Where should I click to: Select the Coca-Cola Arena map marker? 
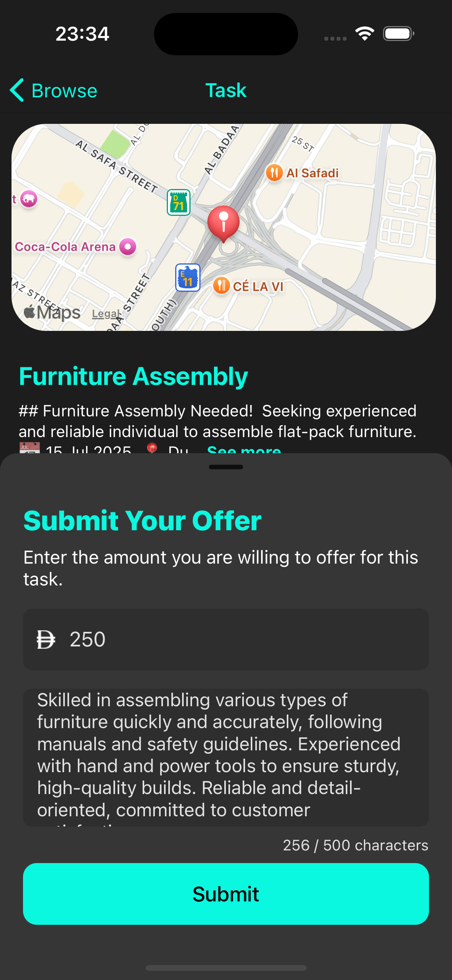[x=128, y=247]
